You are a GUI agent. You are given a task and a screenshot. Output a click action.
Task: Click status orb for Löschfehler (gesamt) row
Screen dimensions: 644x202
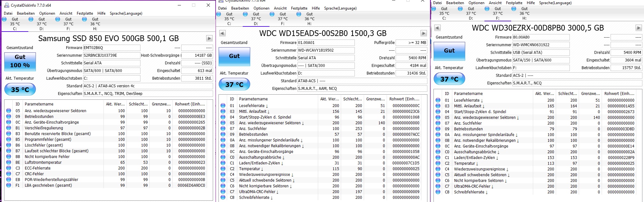(9, 145)
